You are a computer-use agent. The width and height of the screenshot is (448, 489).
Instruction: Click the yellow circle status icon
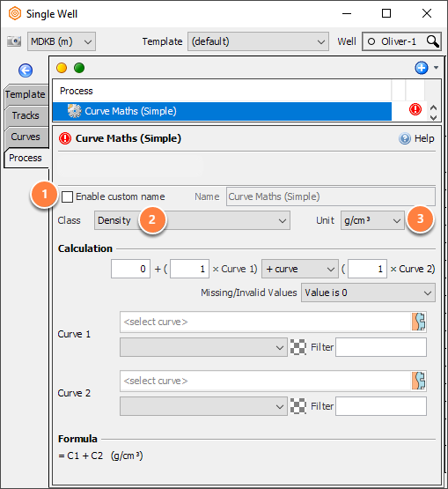click(x=62, y=68)
